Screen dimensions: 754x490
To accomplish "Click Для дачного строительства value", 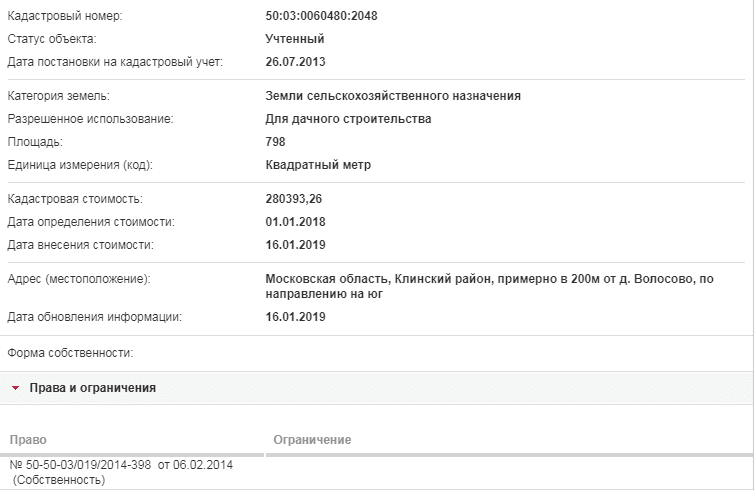I will click(348, 119).
